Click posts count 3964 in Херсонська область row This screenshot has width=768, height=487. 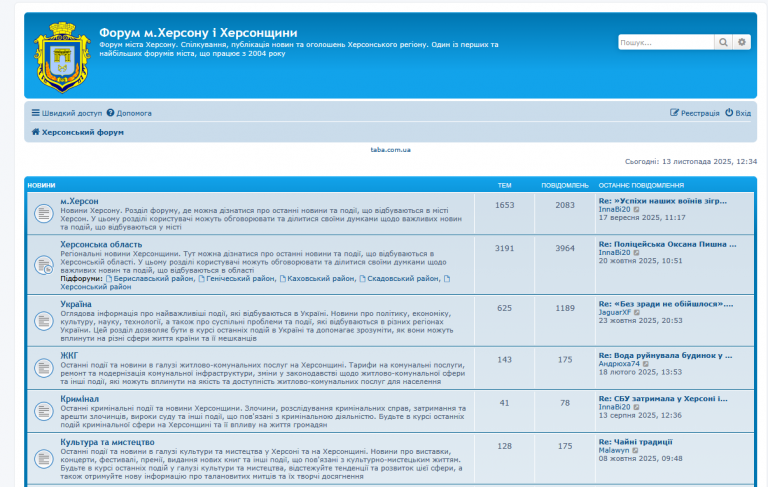pyautogui.click(x=565, y=248)
